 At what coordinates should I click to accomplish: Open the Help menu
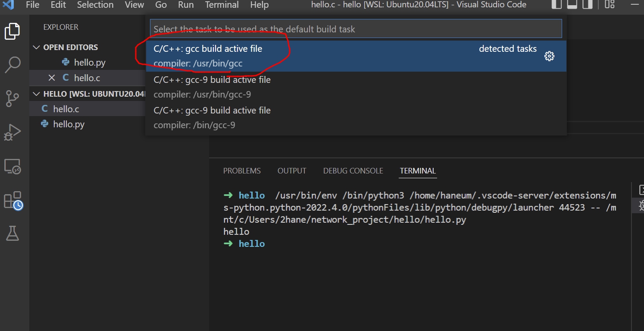[259, 5]
